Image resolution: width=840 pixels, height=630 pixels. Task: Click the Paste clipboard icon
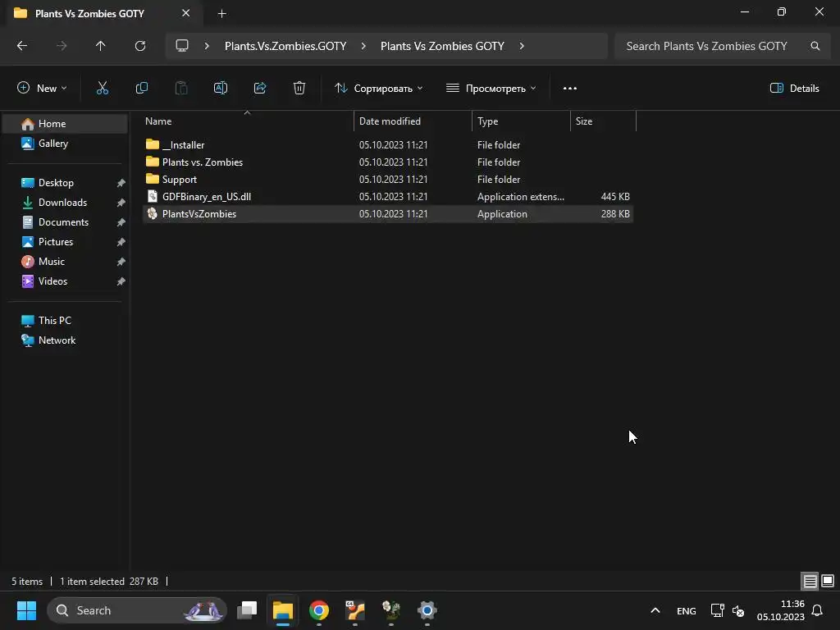[x=181, y=88]
